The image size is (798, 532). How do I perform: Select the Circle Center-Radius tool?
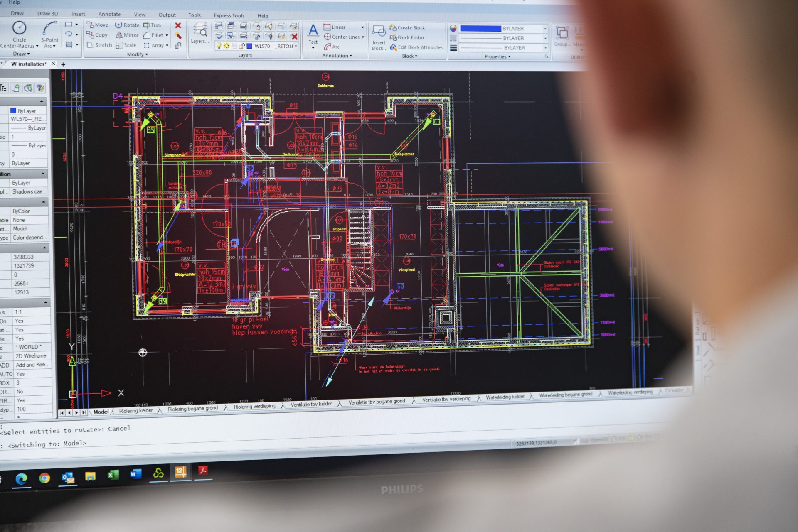(x=19, y=34)
